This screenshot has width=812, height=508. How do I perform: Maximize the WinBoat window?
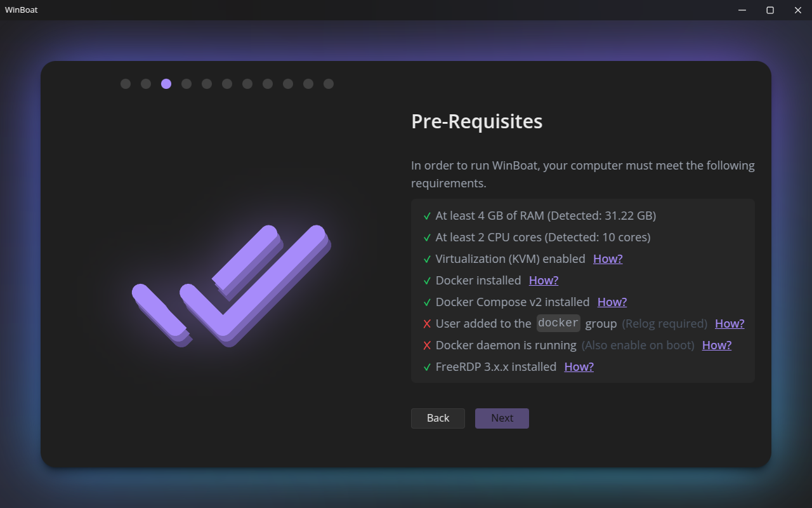pyautogui.click(x=770, y=10)
